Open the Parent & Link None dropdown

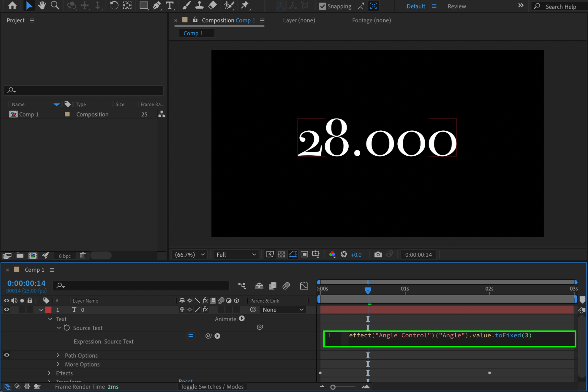(x=283, y=310)
